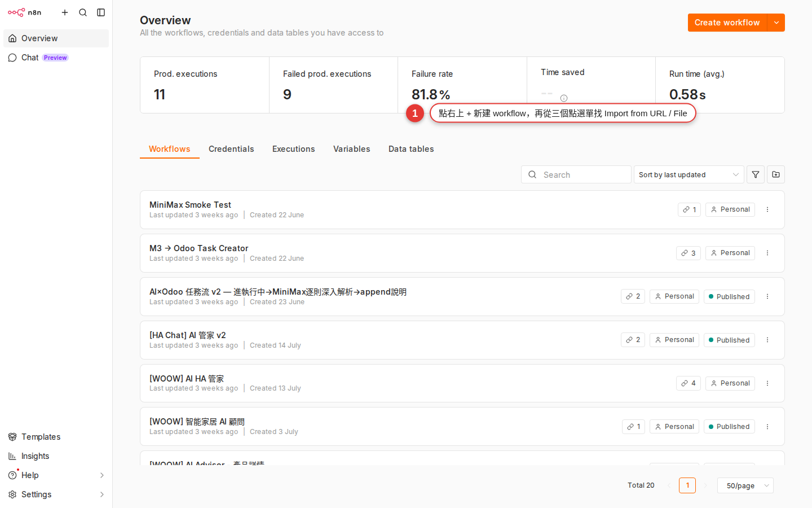Open the filter icon beside sort dropdown

756,174
